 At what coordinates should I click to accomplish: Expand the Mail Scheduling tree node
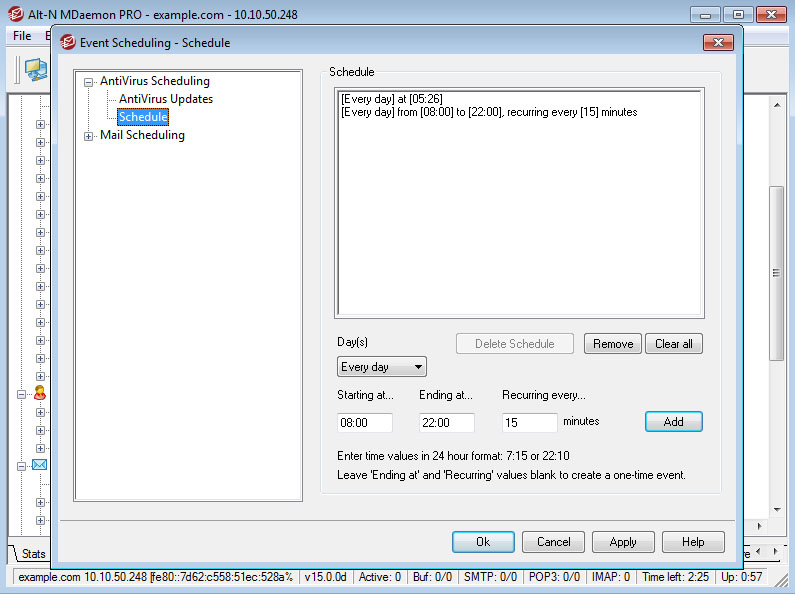[x=89, y=136]
